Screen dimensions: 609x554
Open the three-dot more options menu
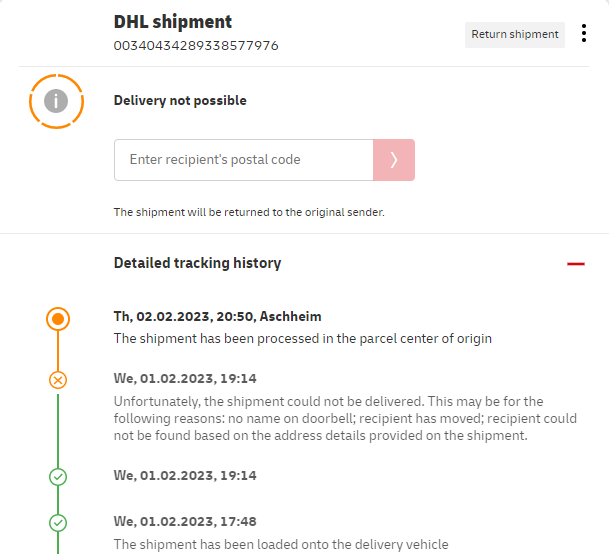(x=584, y=34)
